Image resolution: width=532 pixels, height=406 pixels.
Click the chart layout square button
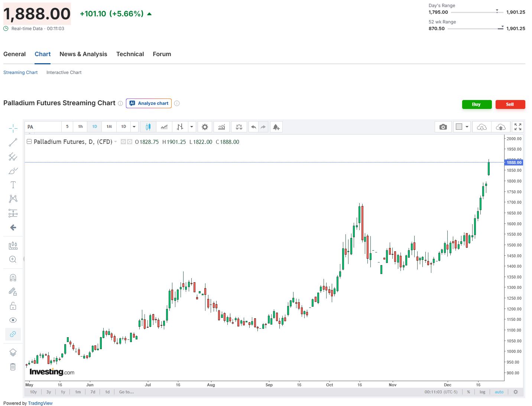(459, 127)
